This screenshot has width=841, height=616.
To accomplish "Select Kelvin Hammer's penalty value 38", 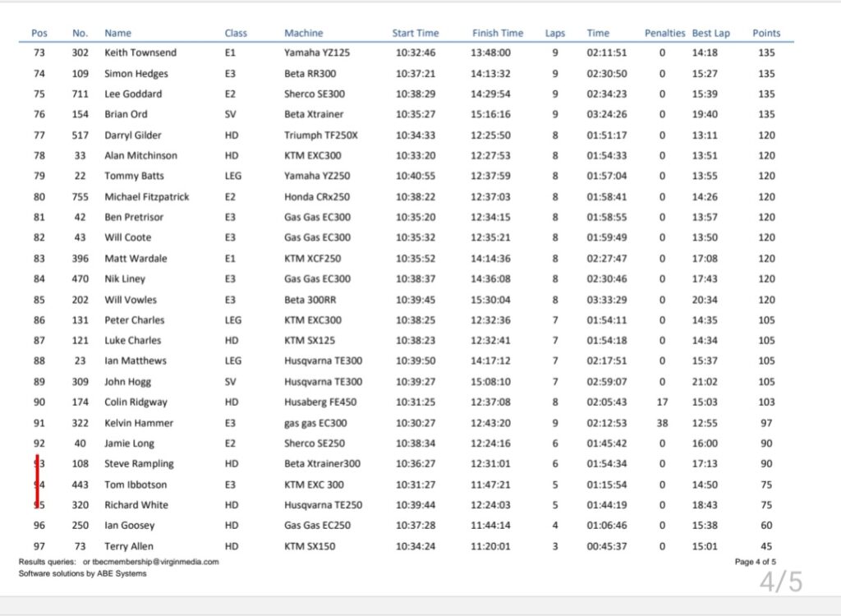I will coord(662,423).
